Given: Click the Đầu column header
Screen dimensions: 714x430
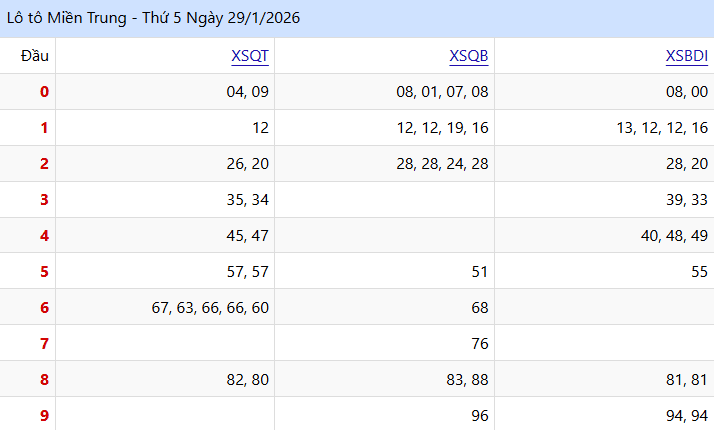Looking at the screenshot, I should point(34,56).
